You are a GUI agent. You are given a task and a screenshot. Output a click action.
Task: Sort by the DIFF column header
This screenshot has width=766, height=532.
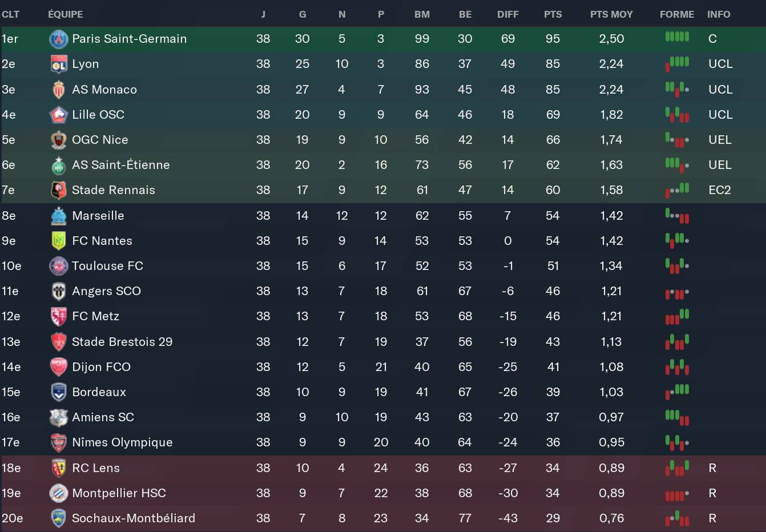(x=507, y=14)
